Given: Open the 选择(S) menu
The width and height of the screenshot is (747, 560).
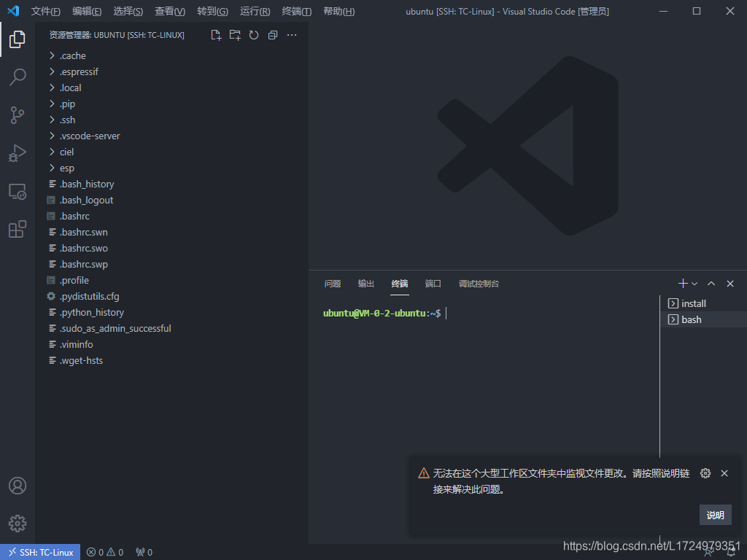Looking at the screenshot, I should pyautogui.click(x=128, y=12).
